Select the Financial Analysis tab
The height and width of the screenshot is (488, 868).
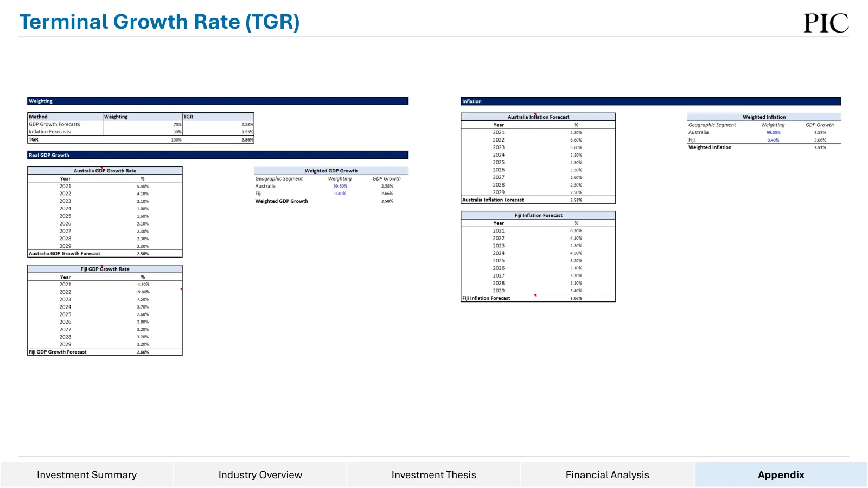click(608, 475)
